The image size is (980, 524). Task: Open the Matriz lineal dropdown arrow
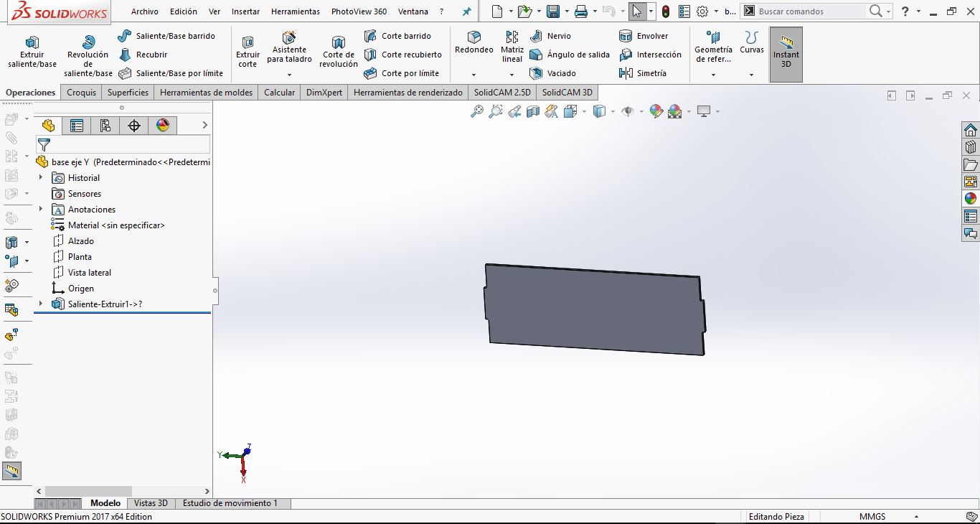[512, 75]
